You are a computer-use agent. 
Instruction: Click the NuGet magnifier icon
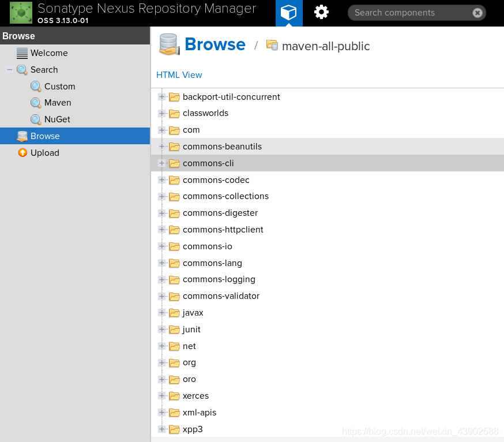pos(36,119)
